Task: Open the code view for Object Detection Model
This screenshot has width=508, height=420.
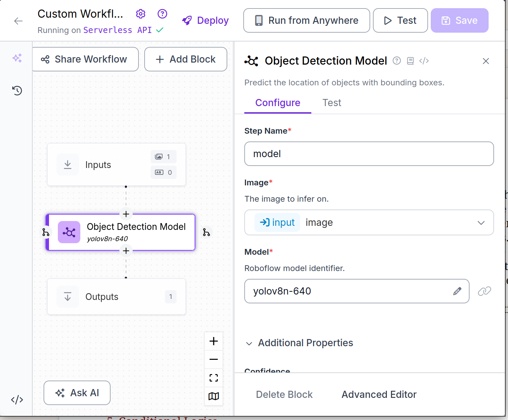Action: click(424, 61)
